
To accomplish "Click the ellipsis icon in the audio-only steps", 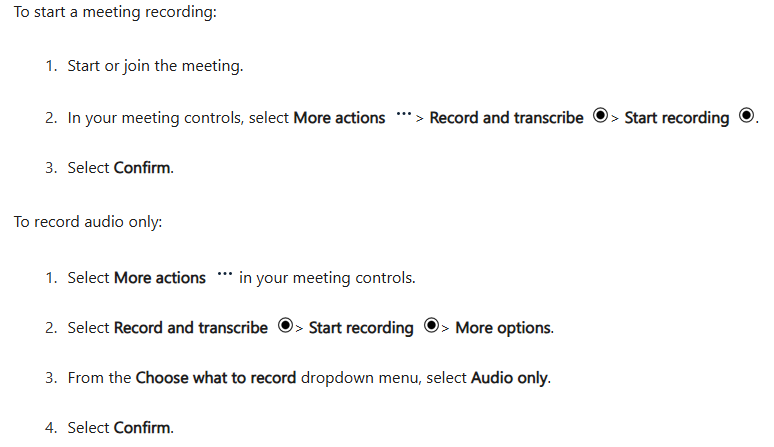I will (224, 275).
